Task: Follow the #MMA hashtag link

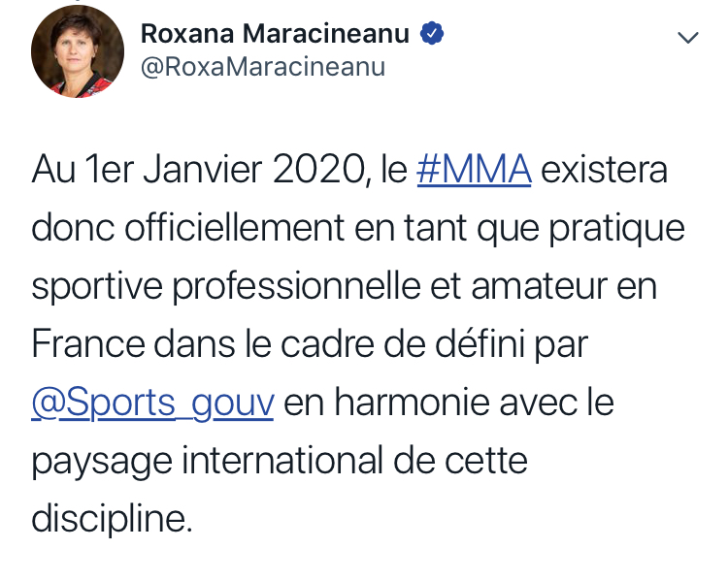Action: click(474, 170)
